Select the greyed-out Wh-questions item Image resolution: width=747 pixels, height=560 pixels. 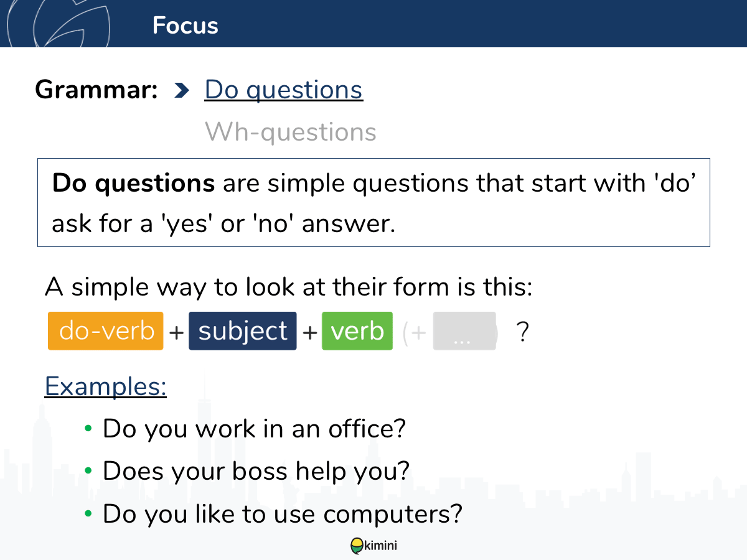(x=291, y=132)
